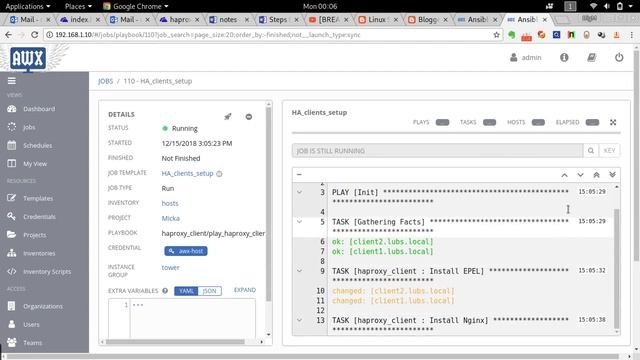Image resolution: width=640 pixels, height=360 pixels.
Task: Click ok: [client2.lubs.local] output line
Action: [x=382, y=242]
